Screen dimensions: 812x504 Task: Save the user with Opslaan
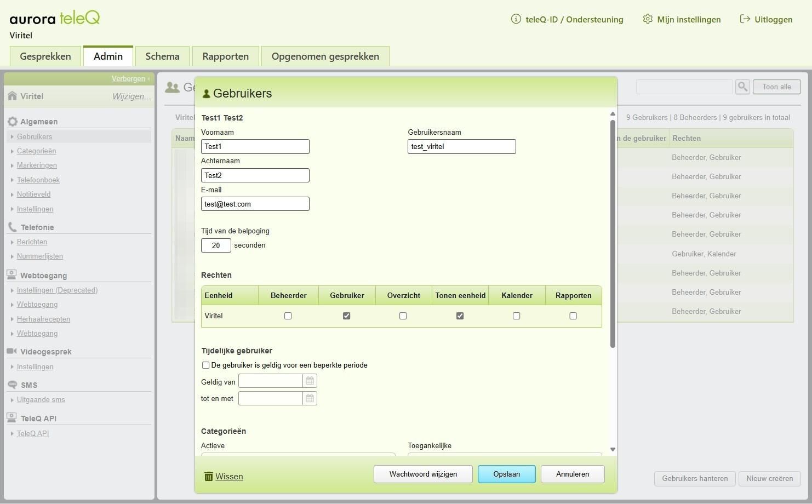[506, 474]
